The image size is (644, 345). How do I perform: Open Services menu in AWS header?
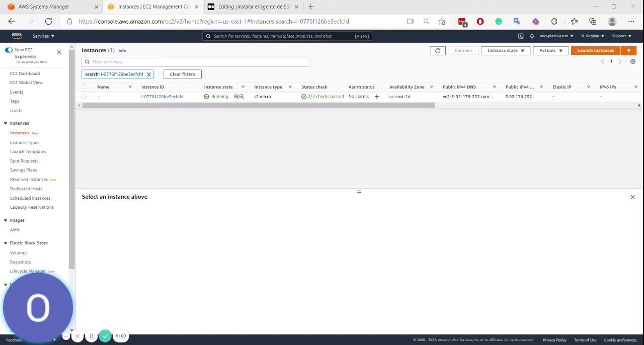43,36
